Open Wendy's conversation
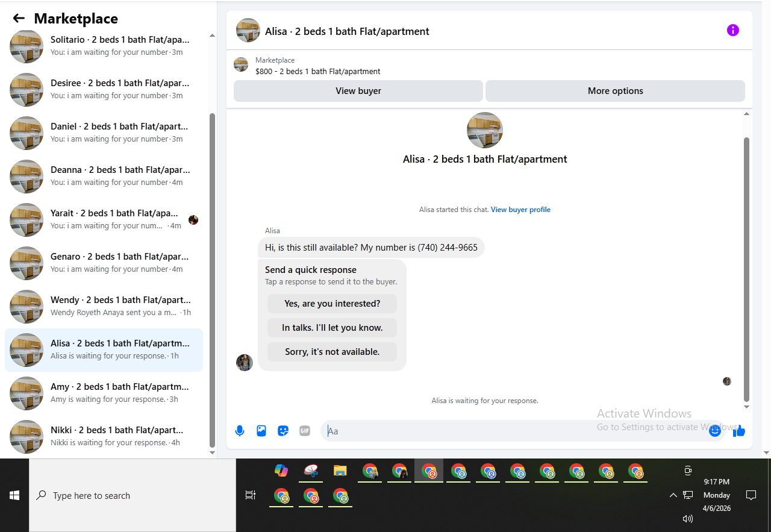This screenshot has width=771, height=532. [104, 307]
